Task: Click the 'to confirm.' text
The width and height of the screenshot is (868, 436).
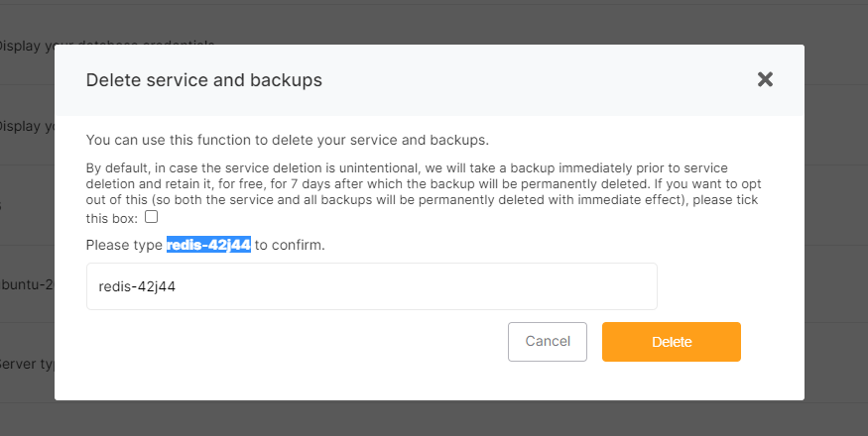Action: [290, 244]
